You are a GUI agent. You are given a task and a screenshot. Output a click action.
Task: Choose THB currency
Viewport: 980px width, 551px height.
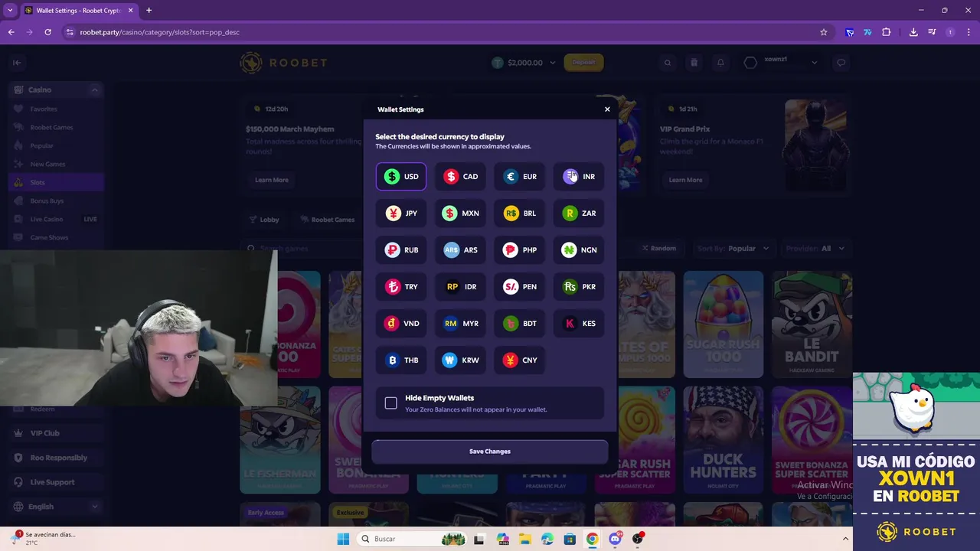click(401, 360)
